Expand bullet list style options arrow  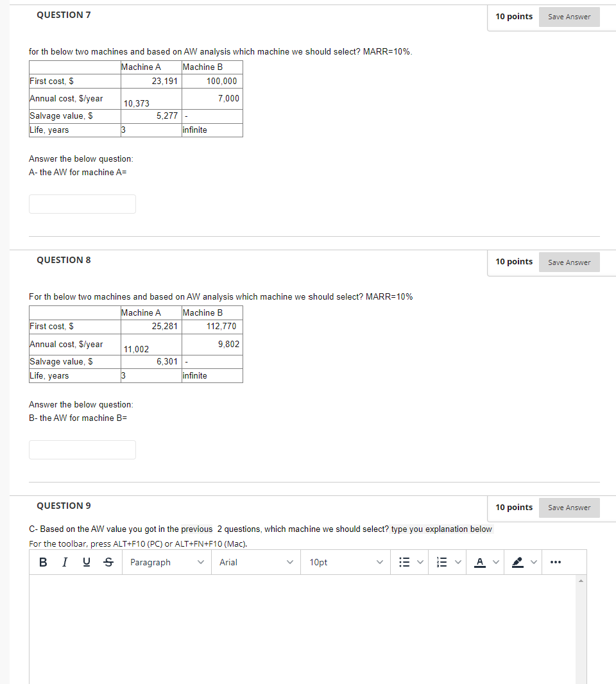point(420,562)
